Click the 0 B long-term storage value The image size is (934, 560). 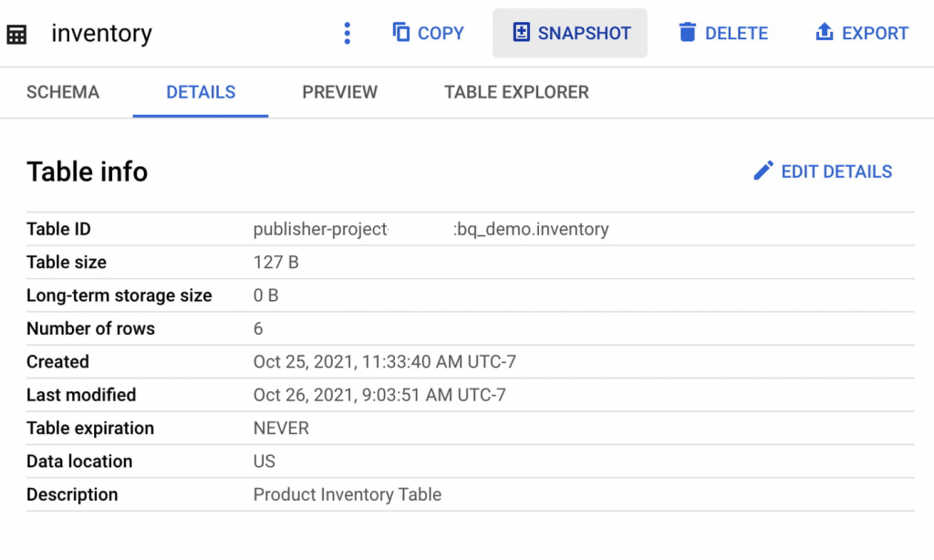click(265, 296)
